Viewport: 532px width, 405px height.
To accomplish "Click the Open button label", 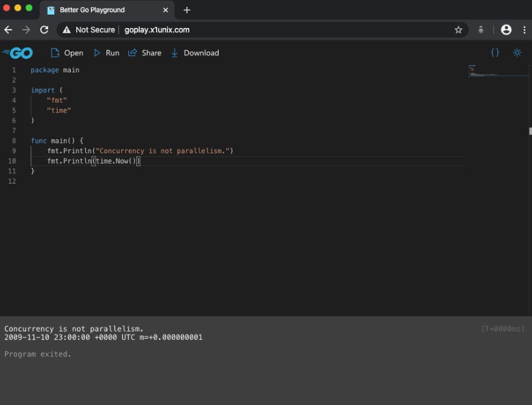I will (74, 53).
